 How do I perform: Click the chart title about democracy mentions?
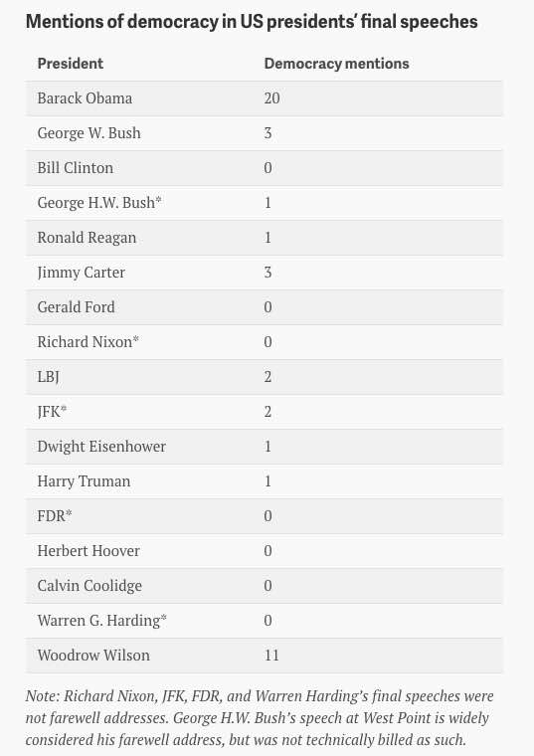(x=252, y=22)
